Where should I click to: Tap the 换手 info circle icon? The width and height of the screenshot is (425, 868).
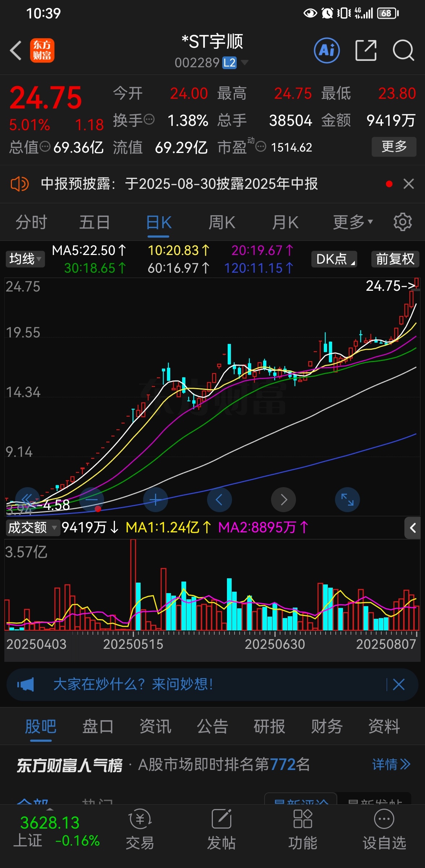pyautogui.click(x=149, y=119)
